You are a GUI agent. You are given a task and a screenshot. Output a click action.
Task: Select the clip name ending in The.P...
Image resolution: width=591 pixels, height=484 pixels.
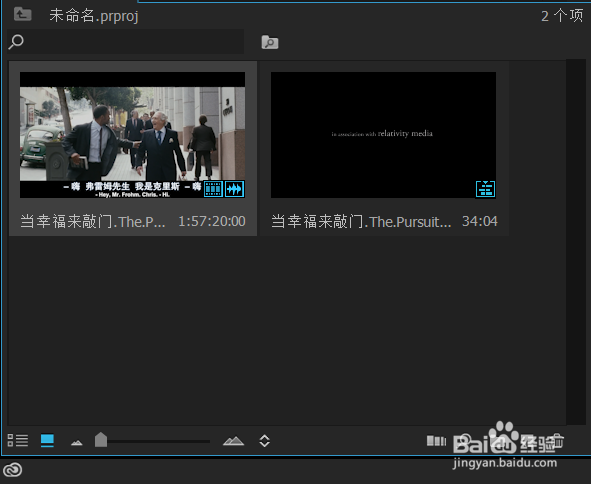point(93,221)
